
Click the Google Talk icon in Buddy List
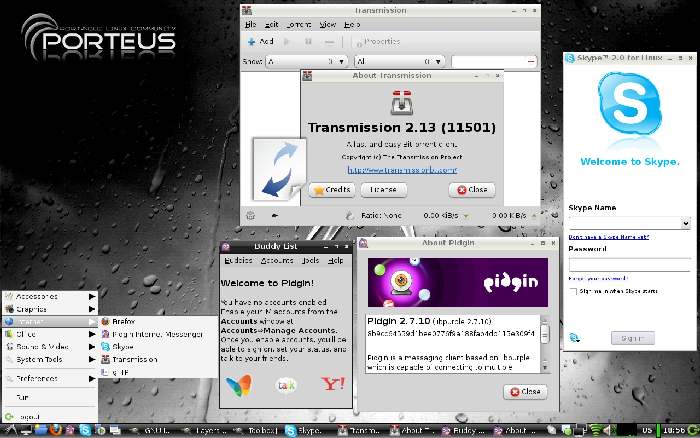click(x=285, y=385)
